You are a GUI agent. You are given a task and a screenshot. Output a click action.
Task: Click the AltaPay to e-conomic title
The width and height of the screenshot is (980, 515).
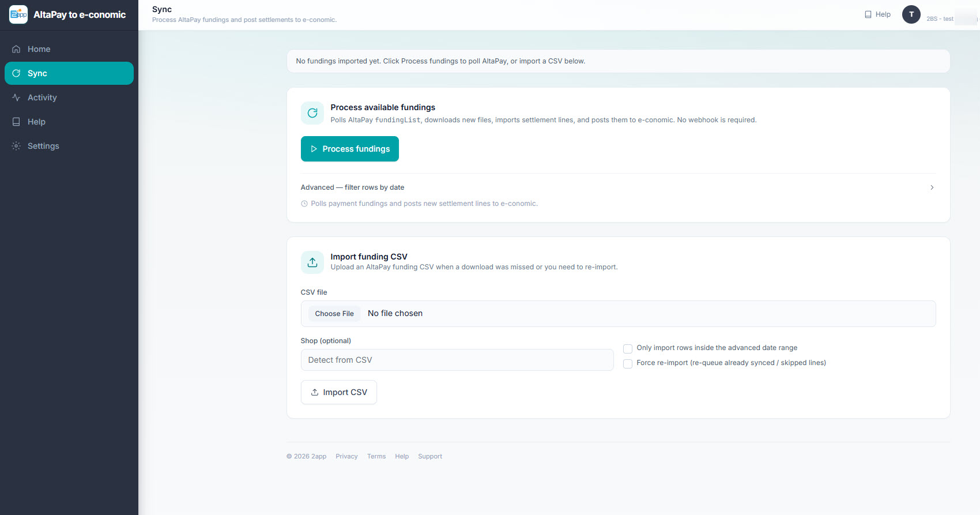(x=80, y=14)
